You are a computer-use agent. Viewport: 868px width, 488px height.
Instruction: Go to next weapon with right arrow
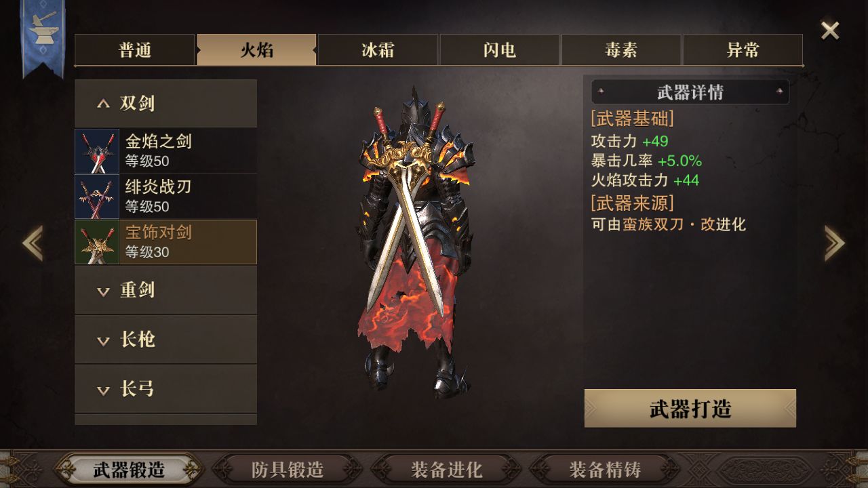click(x=834, y=243)
